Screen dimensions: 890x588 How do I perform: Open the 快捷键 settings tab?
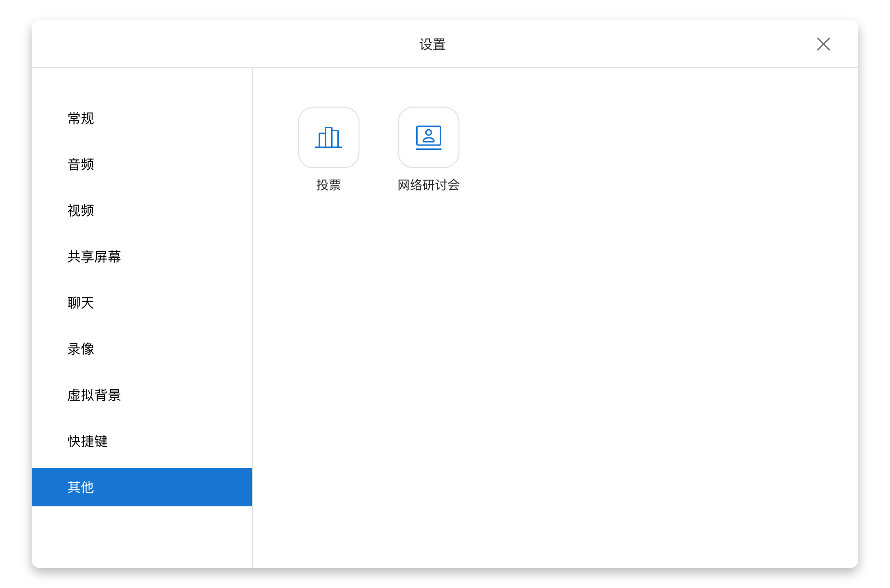click(142, 441)
